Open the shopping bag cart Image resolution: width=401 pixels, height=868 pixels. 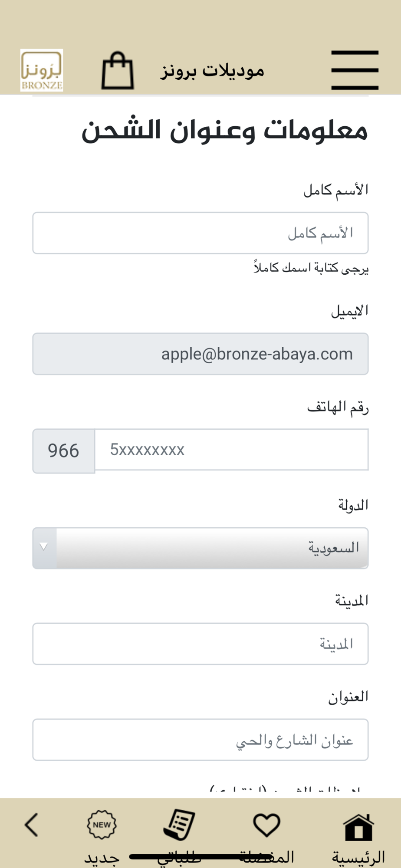point(118,71)
